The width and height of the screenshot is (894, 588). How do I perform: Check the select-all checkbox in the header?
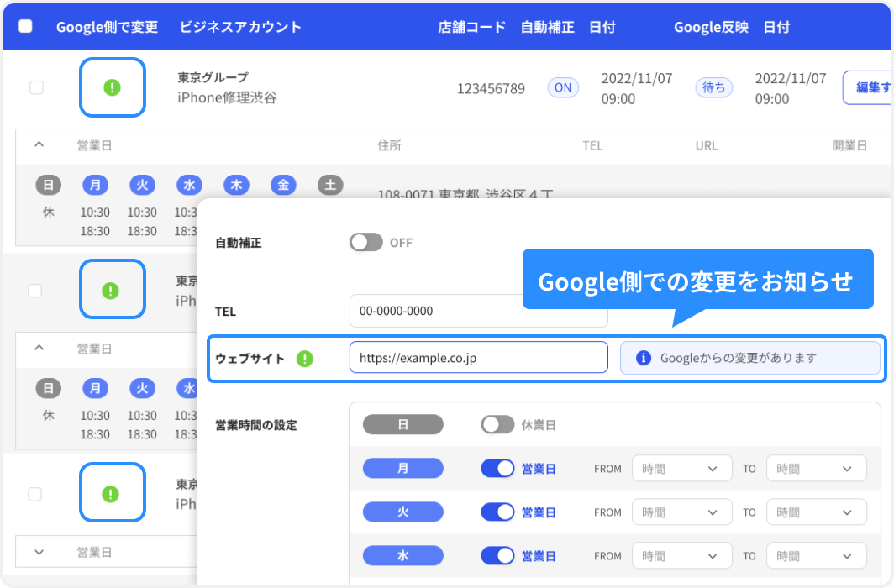pos(24,26)
